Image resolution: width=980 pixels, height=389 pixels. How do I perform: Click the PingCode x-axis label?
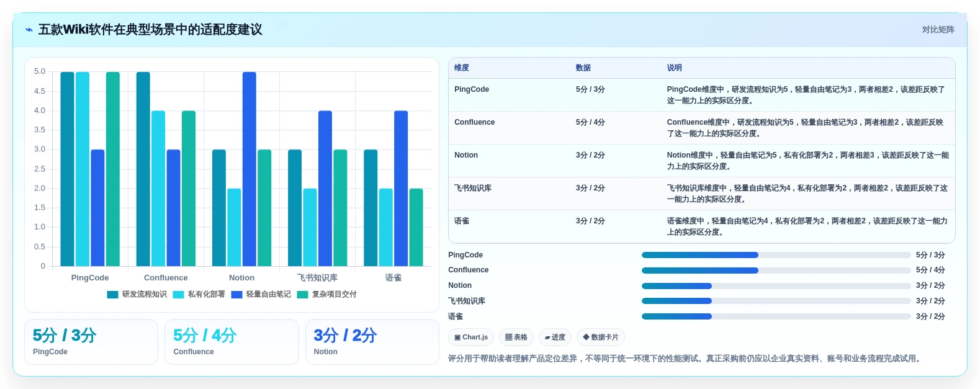tap(90, 278)
